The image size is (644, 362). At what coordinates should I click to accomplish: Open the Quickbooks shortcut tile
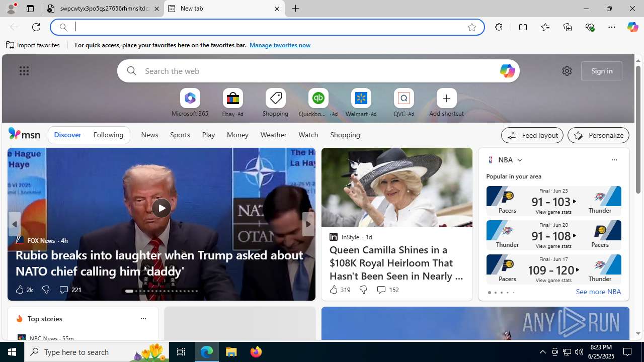[318, 103]
